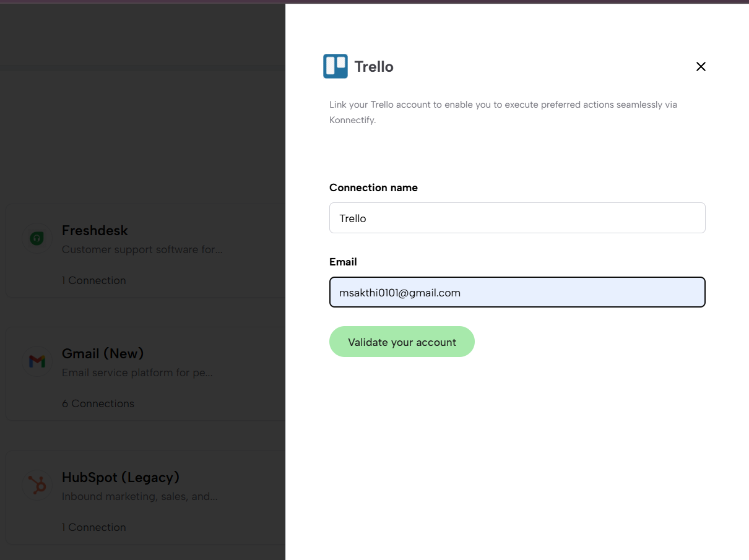The image size is (749, 560).
Task: Click Validate your account button
Action: [402, 342]
